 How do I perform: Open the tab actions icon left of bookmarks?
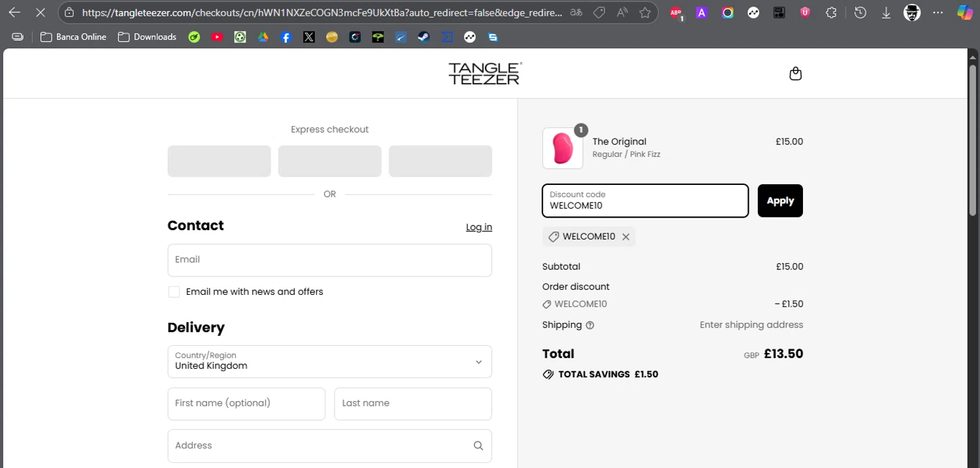pos(18,37)
